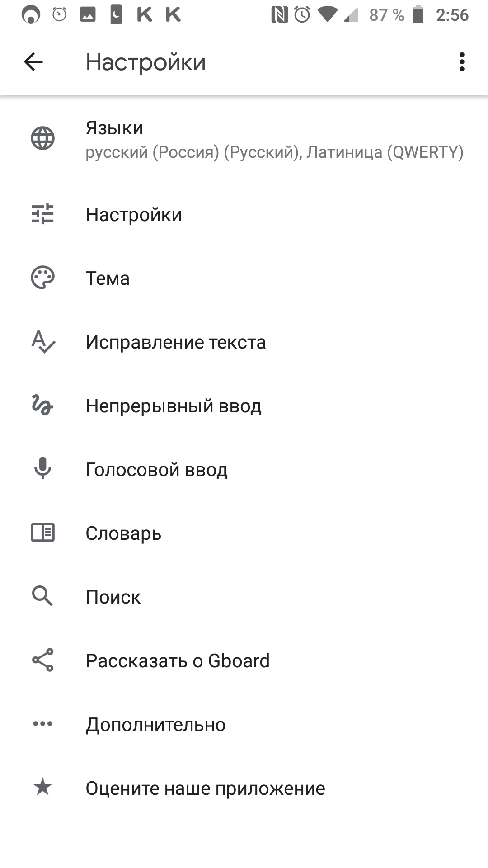Tap the palette icon for Тема

[x=42, y=278]
